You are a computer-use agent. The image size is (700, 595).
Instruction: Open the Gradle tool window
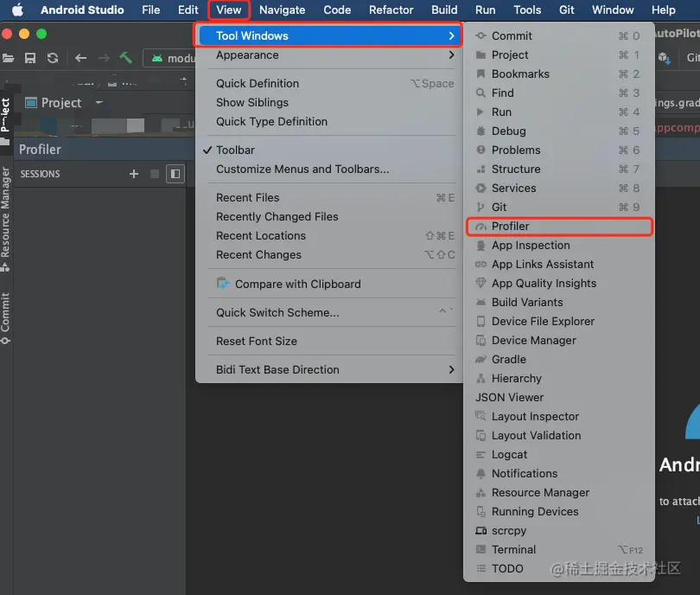coord(559,359)
